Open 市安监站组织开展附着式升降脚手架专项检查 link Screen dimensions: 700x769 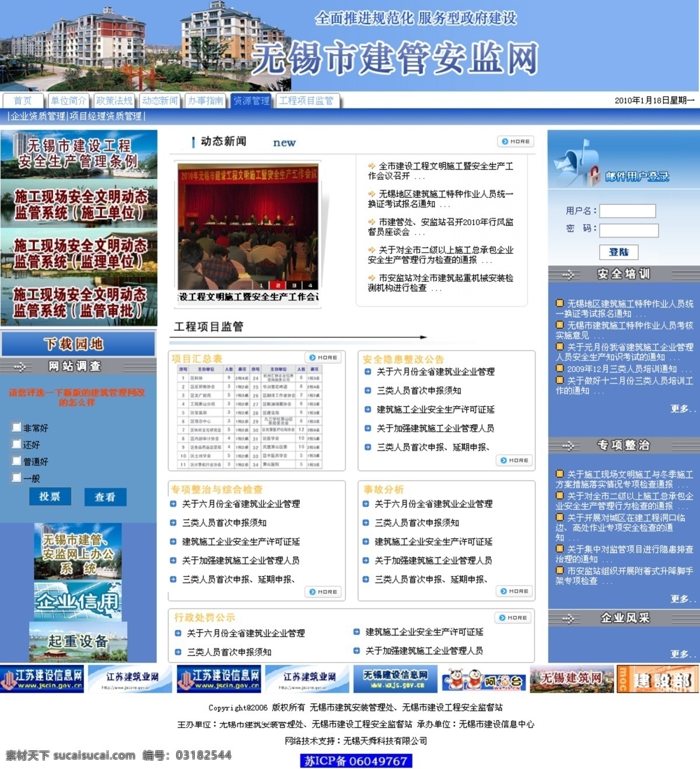624,576
